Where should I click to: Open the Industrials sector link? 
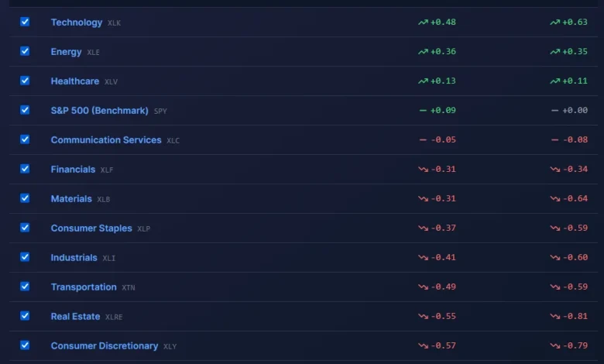pos(74,257)
